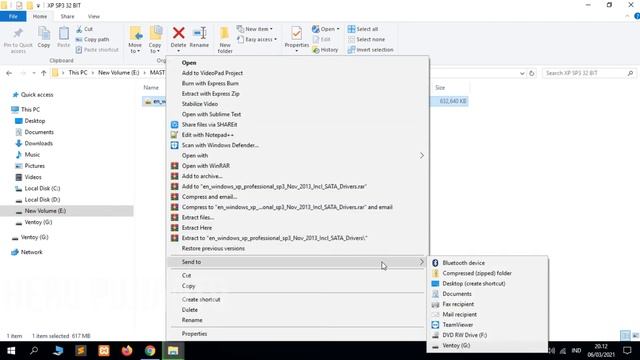640x360 pixels.
Task: Click the Back navigation arrow
Action: tap(9, 73)
